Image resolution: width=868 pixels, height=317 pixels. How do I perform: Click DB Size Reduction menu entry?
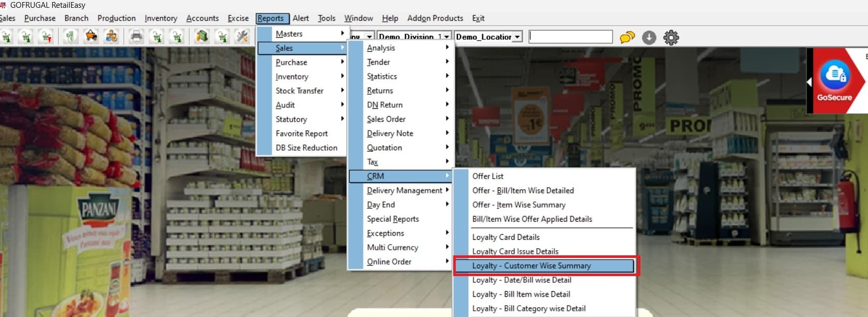(x=306, y=148)
